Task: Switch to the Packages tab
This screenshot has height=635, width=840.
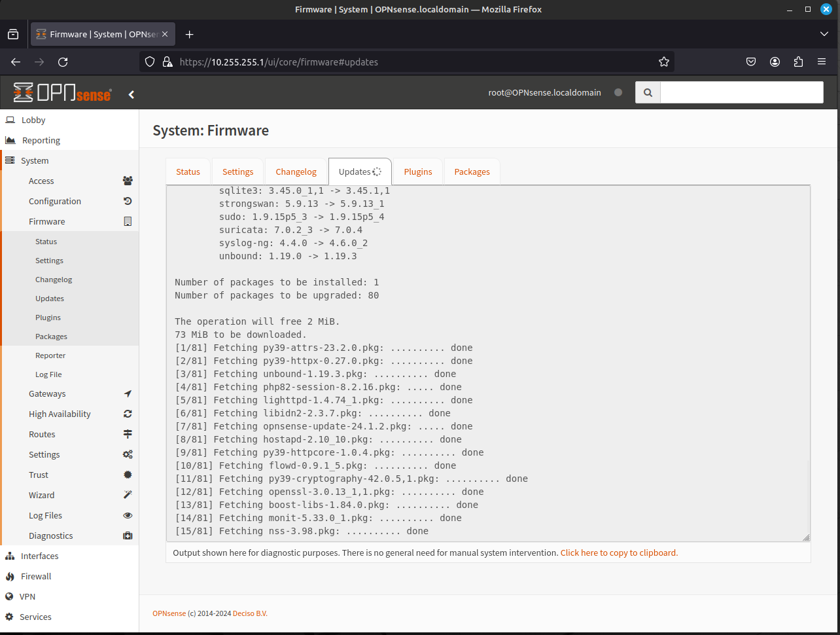Action: click(472, 172)
